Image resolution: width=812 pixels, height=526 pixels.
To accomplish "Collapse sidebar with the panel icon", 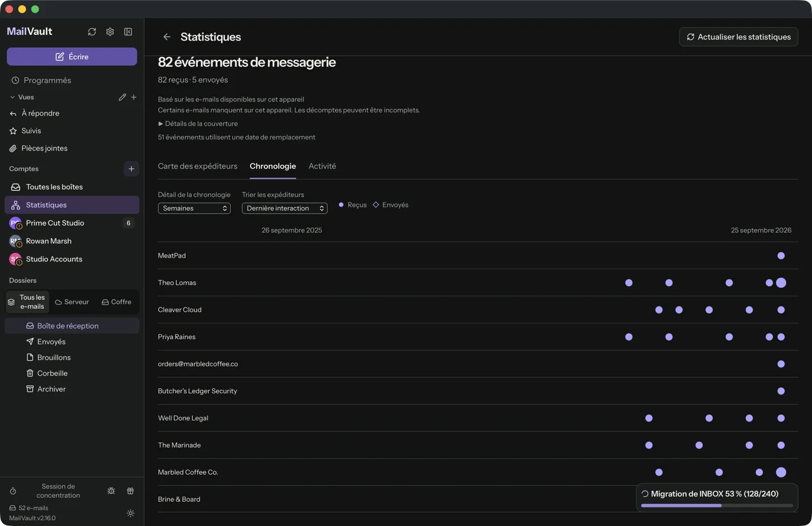I will tap(128, 32).
